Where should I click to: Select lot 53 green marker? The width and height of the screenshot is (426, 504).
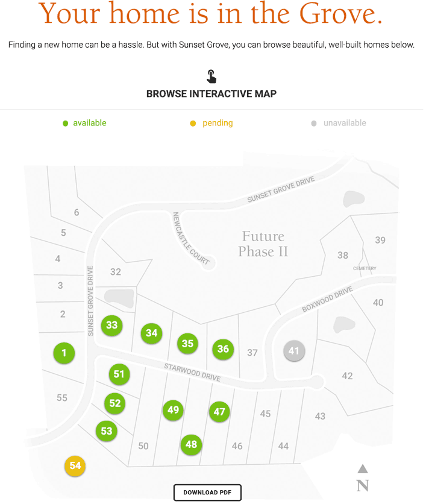tap(107, 431)
